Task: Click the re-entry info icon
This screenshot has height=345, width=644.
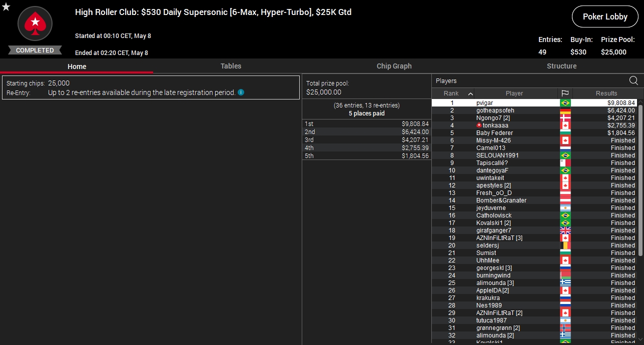Action: click(x=241, y=92)
